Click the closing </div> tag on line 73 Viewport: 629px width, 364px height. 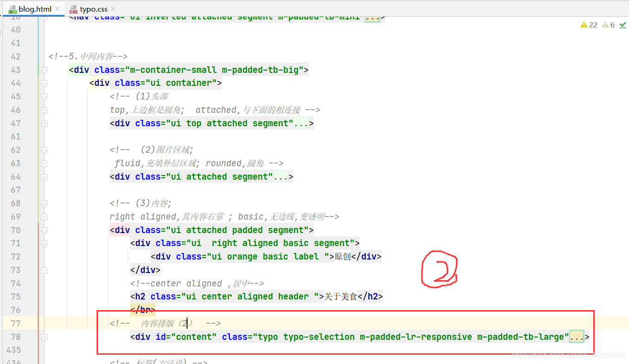145,270
